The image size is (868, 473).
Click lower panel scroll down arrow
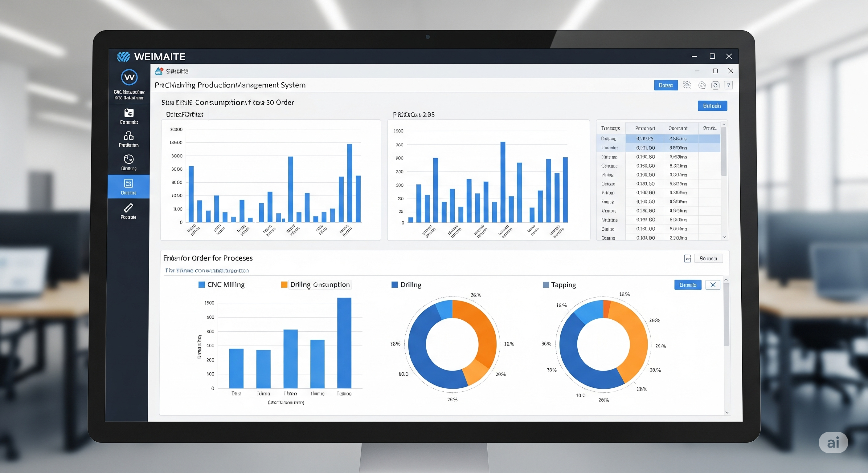point(727,412)
